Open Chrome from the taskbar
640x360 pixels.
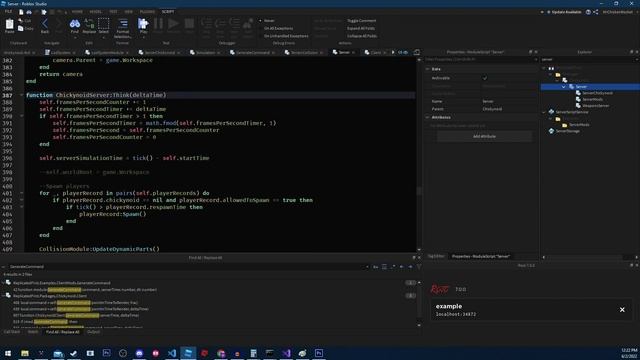click(x=221, y=353)
